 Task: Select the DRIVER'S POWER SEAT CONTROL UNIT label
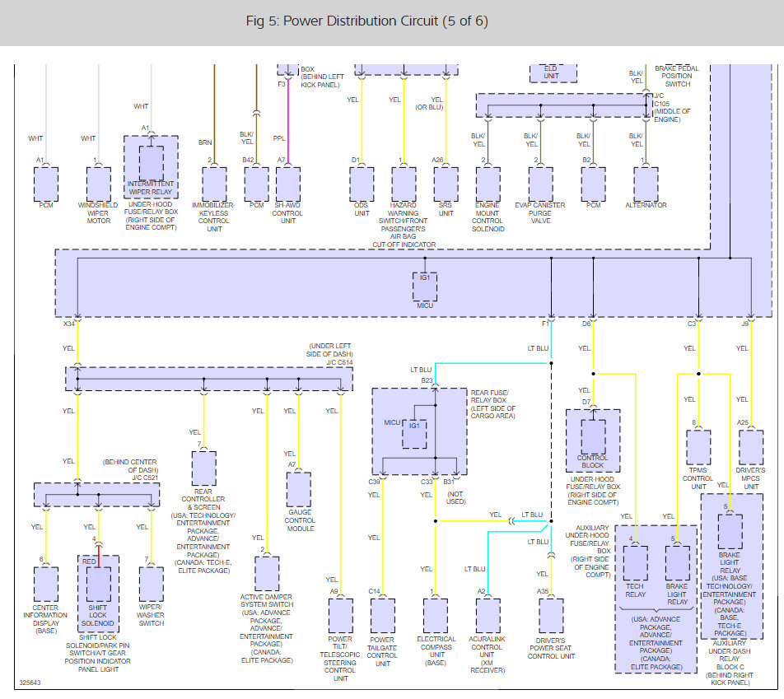coord(551,649)
